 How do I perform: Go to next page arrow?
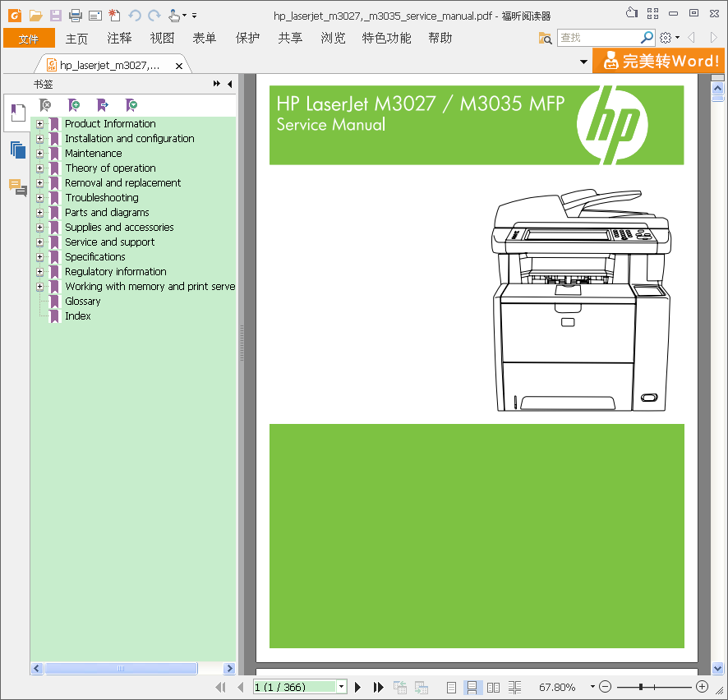(x=357, y=687)
